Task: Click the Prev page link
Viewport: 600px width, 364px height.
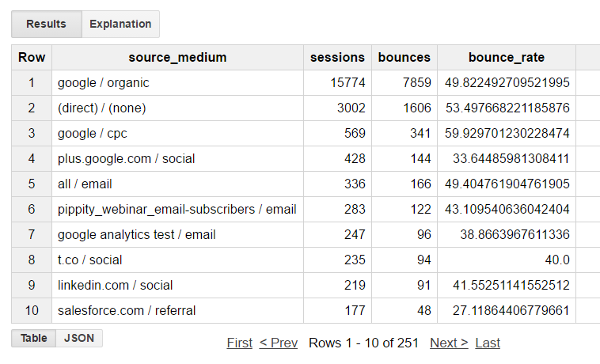Action: pos(279,343)
